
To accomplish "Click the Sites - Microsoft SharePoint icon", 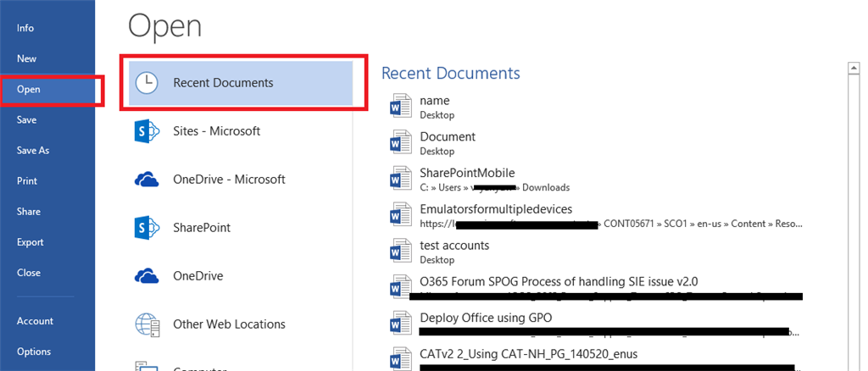I will point(147,131).
